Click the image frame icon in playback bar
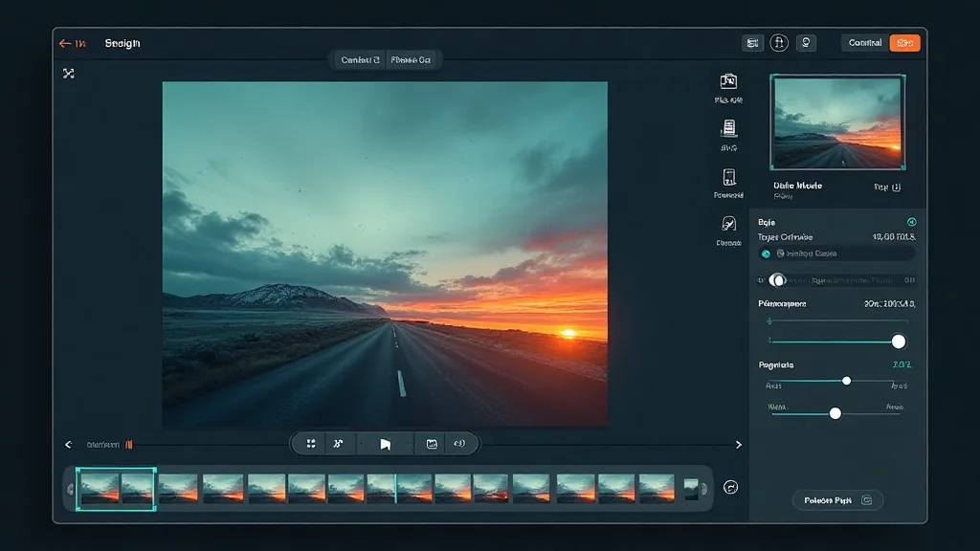980x551 pixels. tap(432, 444)
